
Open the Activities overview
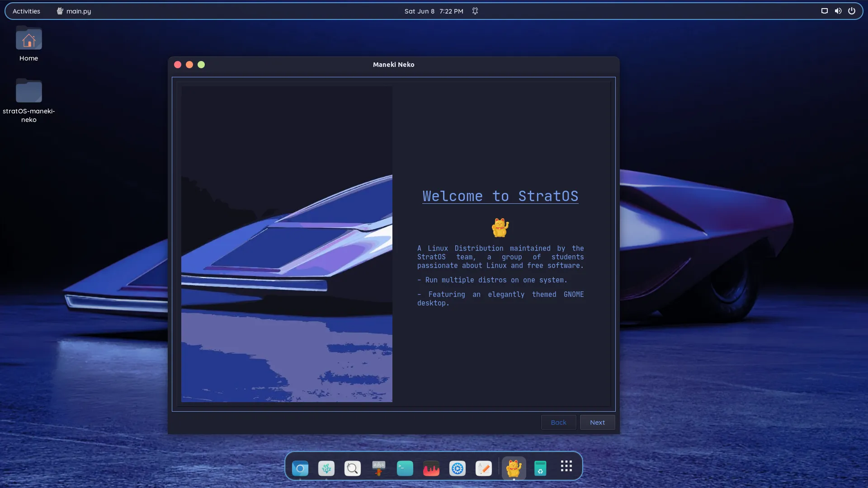[26, 11]
